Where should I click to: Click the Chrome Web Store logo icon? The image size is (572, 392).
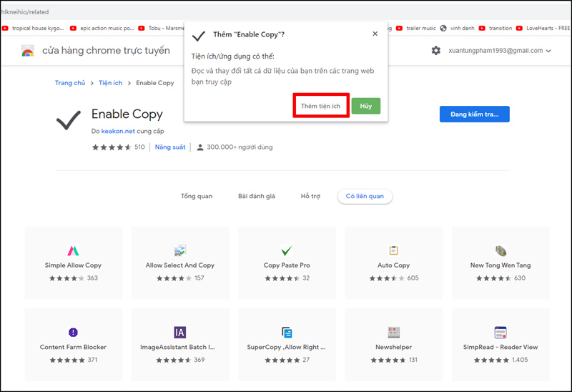tap(28, 51)
